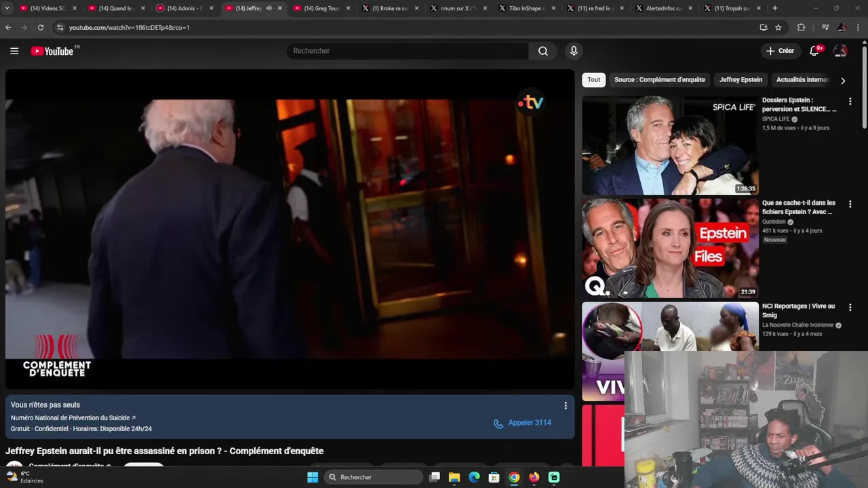868x488 pixels.
Task: Open the YouTube hamburger guide menu
Action: coord(14,51)
